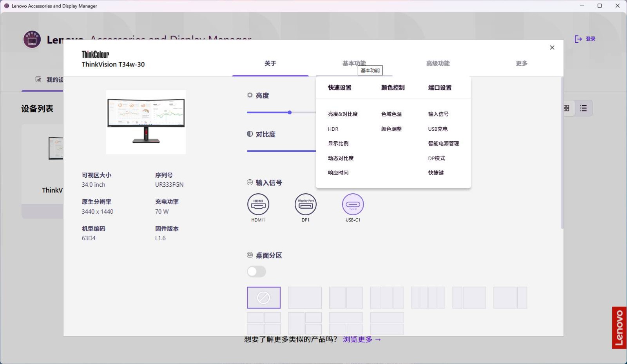Select DP模式 menu entry
Image resolution: width=627 pixels, height=364 pixels.
(x=437, y=159)
